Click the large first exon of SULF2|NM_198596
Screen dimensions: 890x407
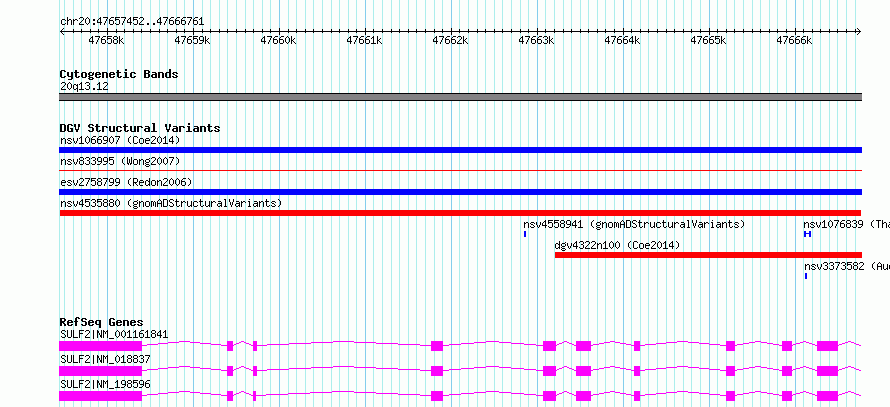(100, 396)
